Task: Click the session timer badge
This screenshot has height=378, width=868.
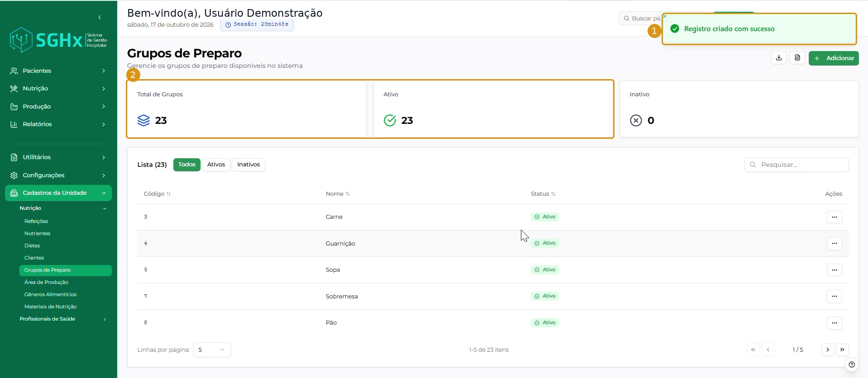Action: coord(257,25)
